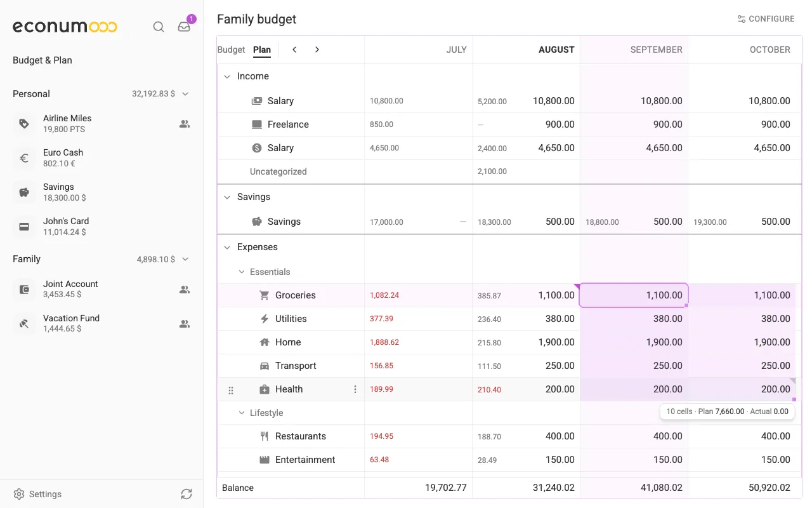Click Transport July actual 156.85
The width and height of the screenshot is (812, 508).
click(x=381, y=366)
